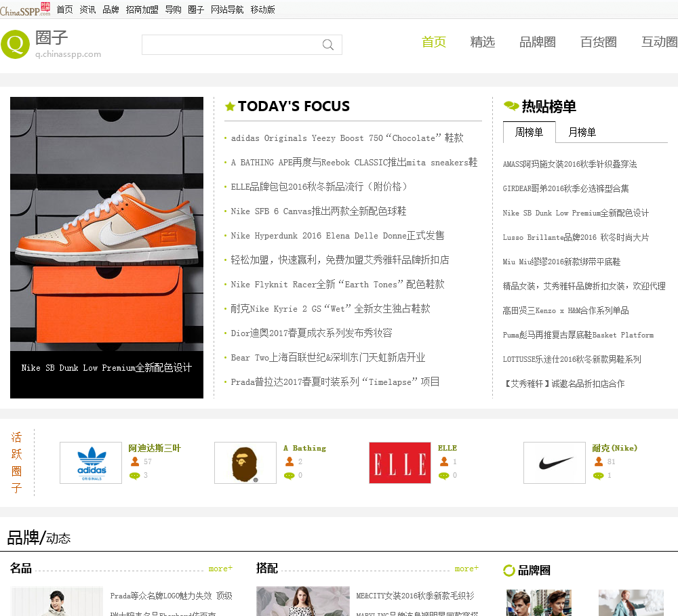Image resolution: width=678 pixels, height=616 pixels.
Task: Switch to the 周榜单 tab
Action: tap(530, 132)
